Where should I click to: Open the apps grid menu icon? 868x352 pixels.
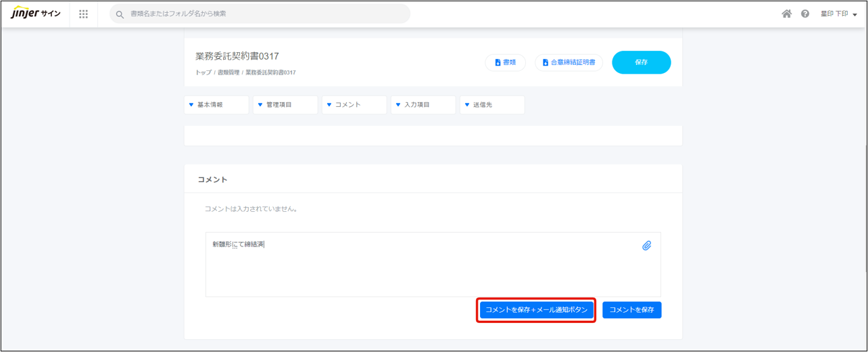coord(84,14)
